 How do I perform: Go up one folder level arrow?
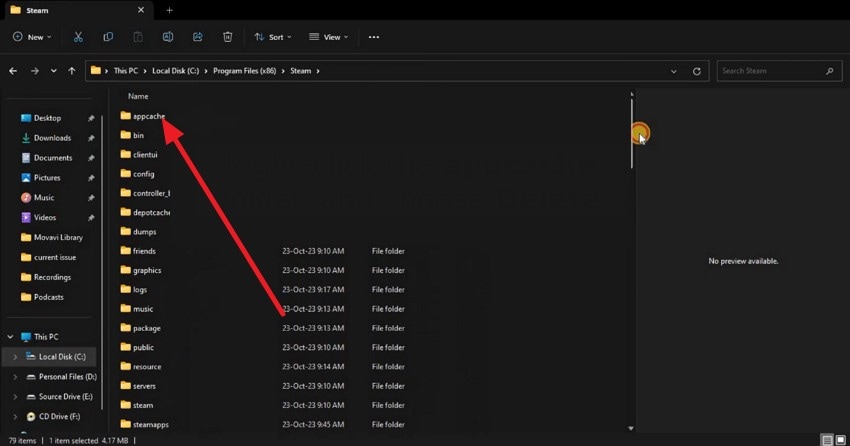pos(72,71)
